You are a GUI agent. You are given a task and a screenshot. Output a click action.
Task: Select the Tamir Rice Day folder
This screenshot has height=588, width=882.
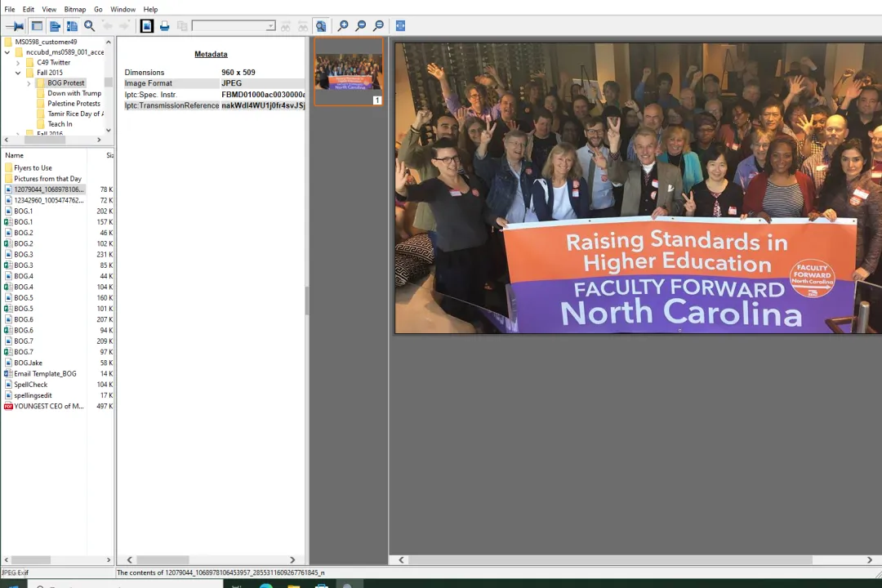75,114
